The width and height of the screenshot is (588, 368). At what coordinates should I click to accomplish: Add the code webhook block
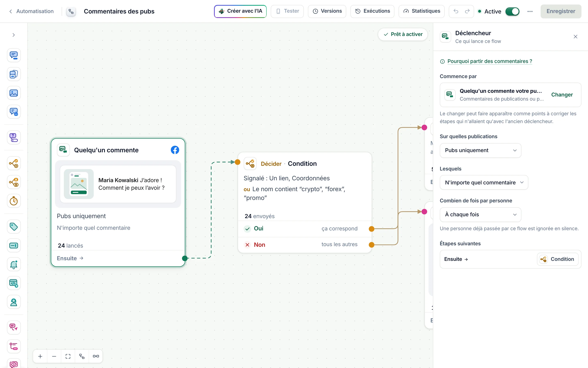click(14, 283)
